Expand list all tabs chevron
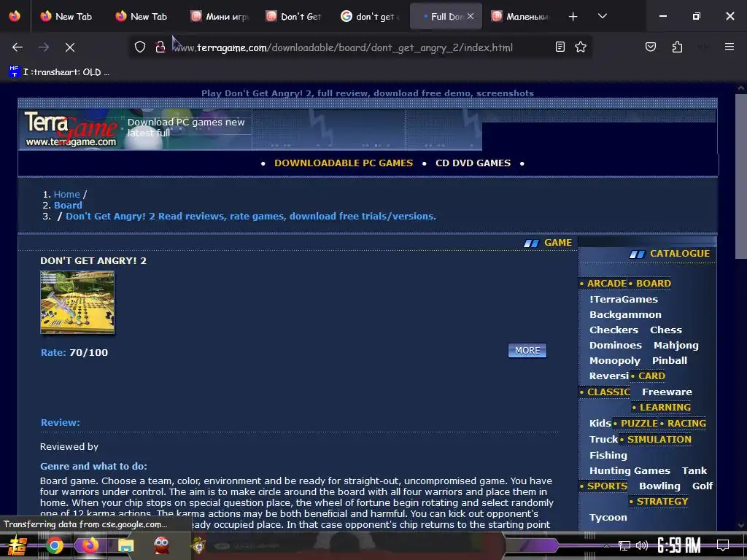The height and width of the screenshot is (560, 747). (x=602, y=16)
